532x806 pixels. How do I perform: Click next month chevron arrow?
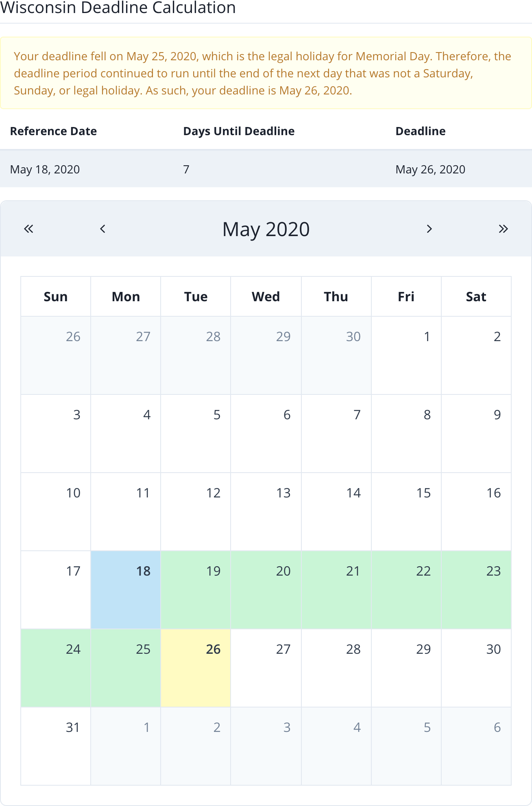[429, 229]
